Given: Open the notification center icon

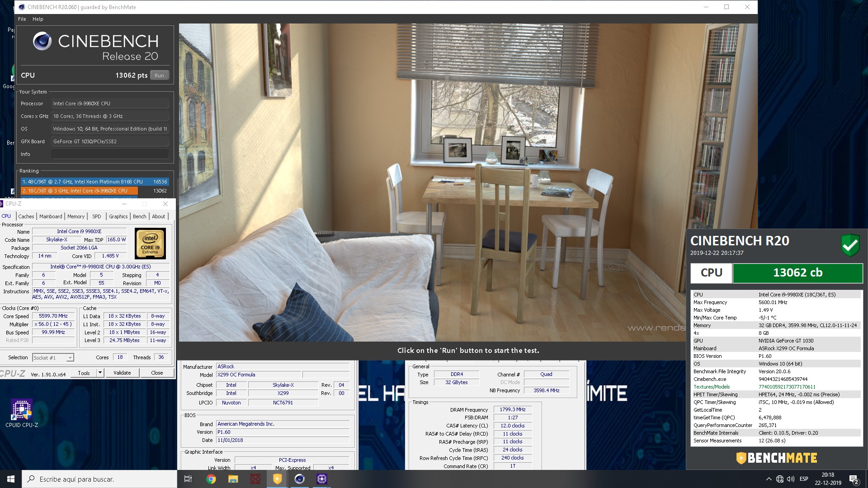Looking at the screenshot, I should (854, 479).
